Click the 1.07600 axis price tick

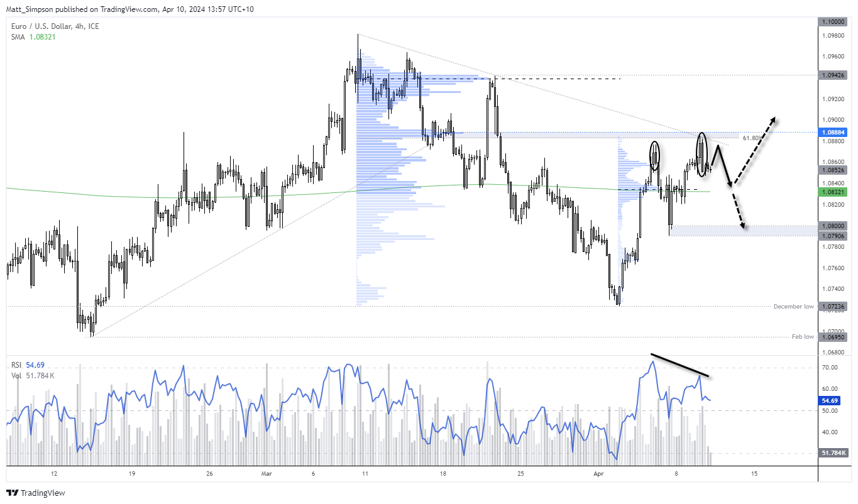tap(833, 268)
